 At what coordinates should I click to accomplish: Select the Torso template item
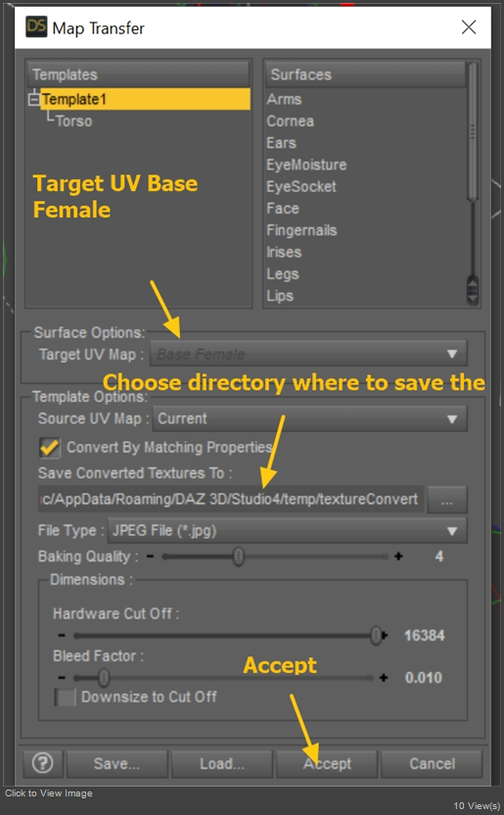pyautogui.click(x=73, y=121)
